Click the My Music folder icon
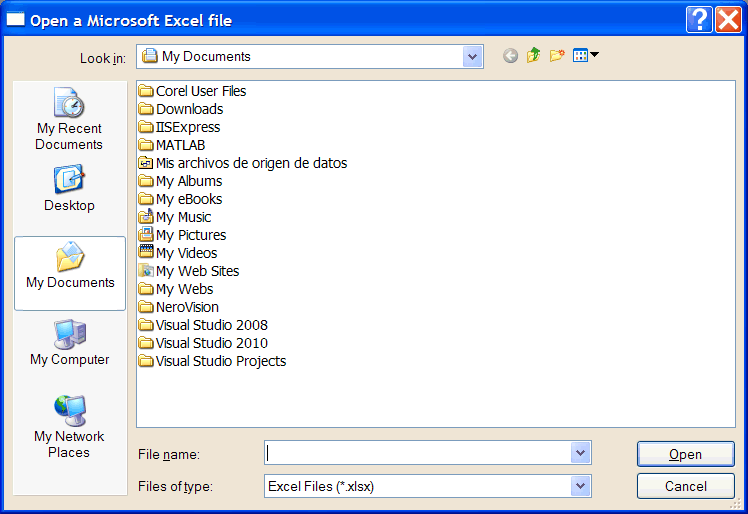The image size is (748, 514). click(146, 217)
